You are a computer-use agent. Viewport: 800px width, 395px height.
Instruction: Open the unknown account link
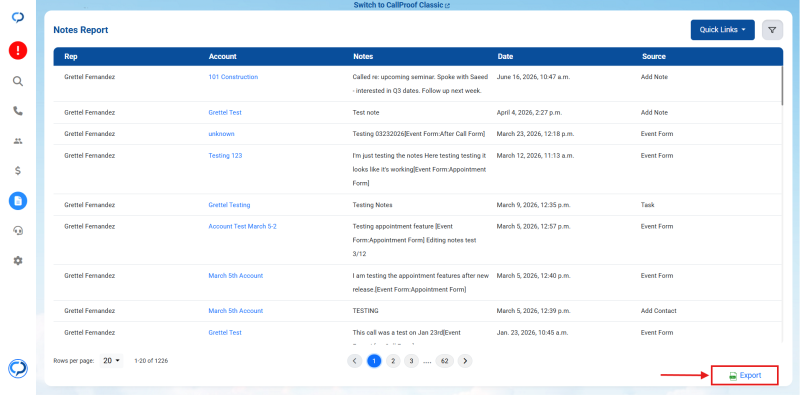pyautogui.click(x=221, y=134)
